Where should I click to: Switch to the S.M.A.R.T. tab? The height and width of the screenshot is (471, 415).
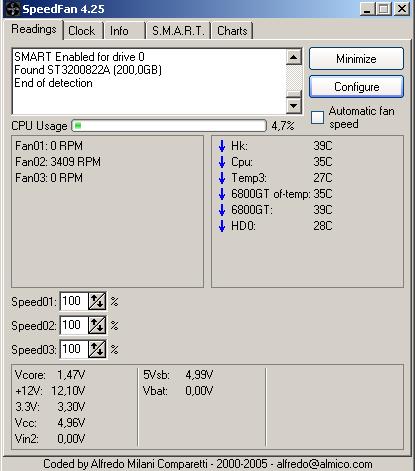[x=178, y=31]
